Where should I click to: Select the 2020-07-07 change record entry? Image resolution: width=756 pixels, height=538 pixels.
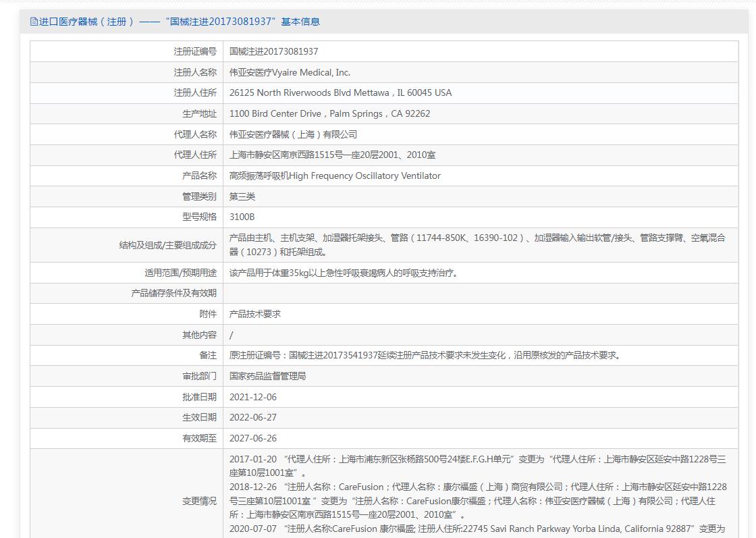click(477, 529)
